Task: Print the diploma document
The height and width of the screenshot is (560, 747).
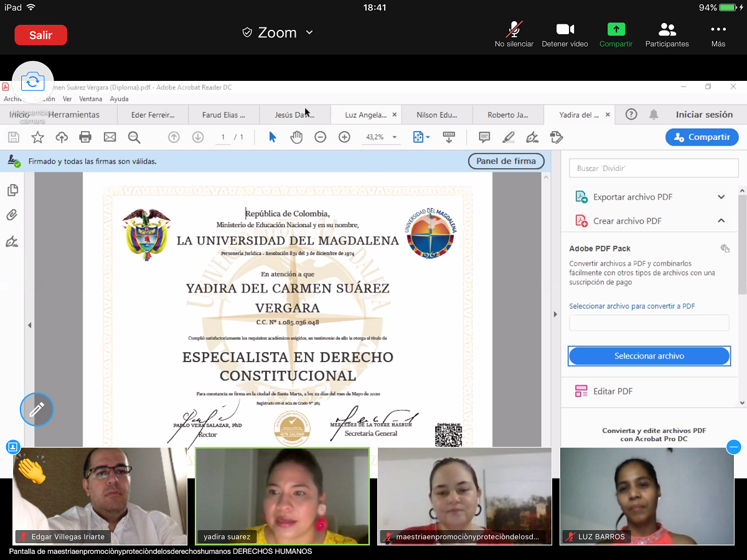Action: point(86,137)
